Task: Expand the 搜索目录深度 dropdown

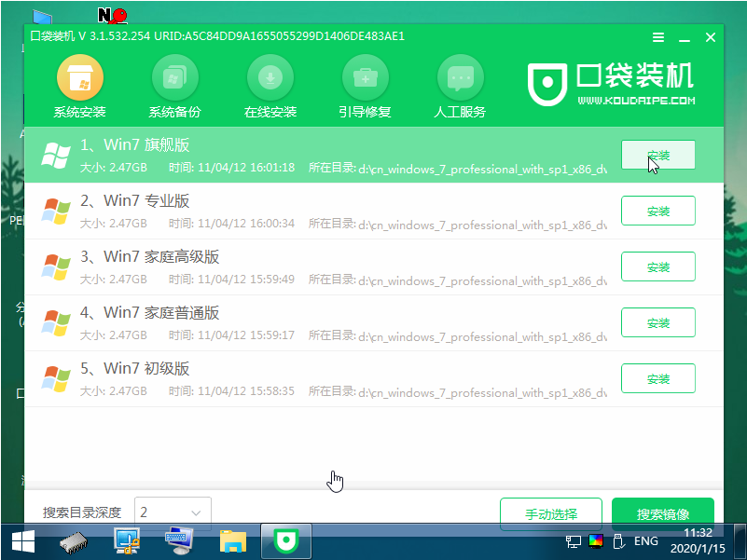Action: tap(173, 512)
